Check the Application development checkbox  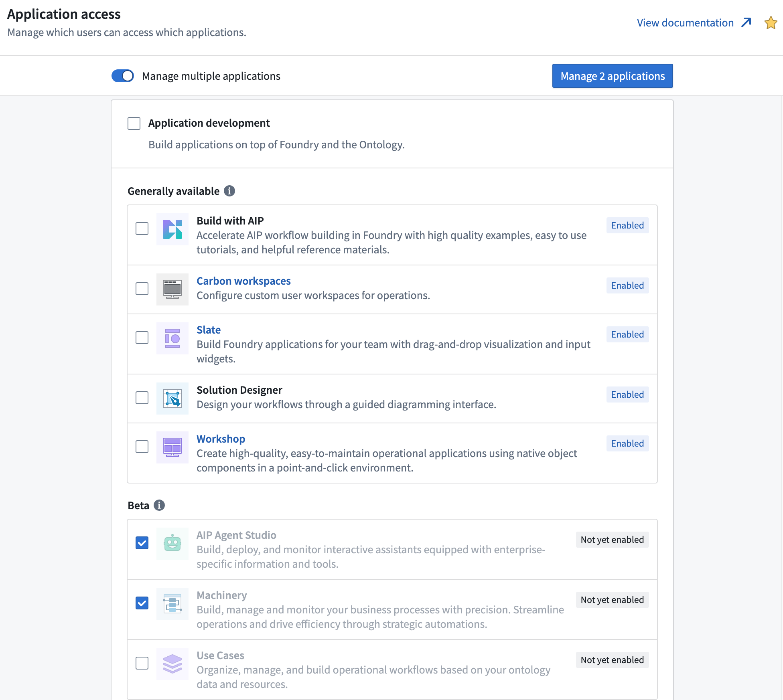tap(134, 123)
